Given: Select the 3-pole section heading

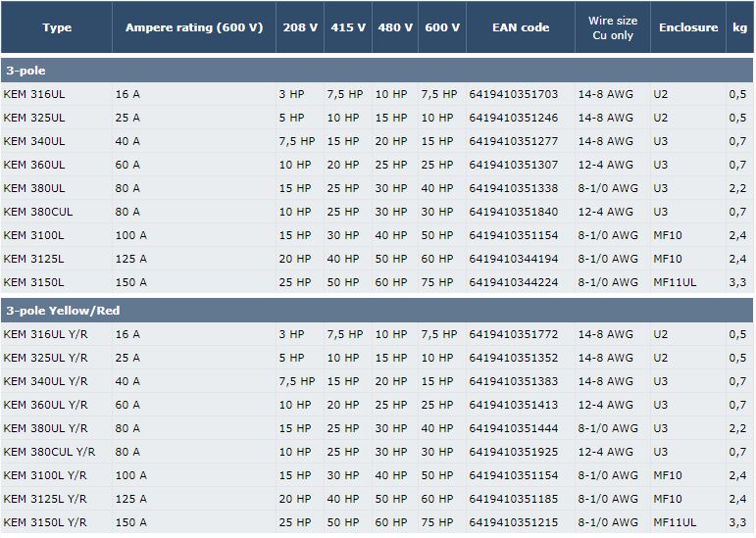Looking at the screenshot, I should 378,71.
